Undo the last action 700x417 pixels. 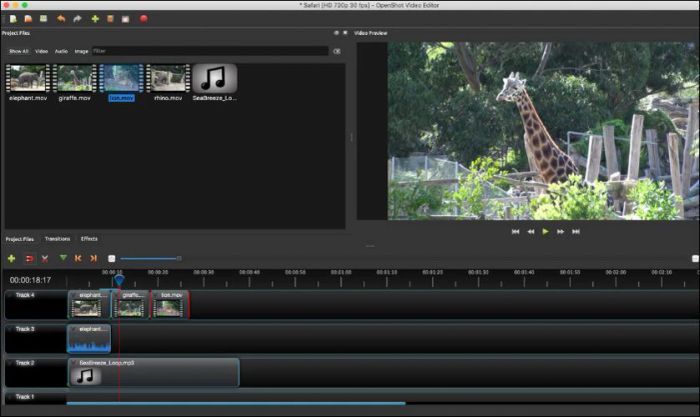(x=61, y=19)
